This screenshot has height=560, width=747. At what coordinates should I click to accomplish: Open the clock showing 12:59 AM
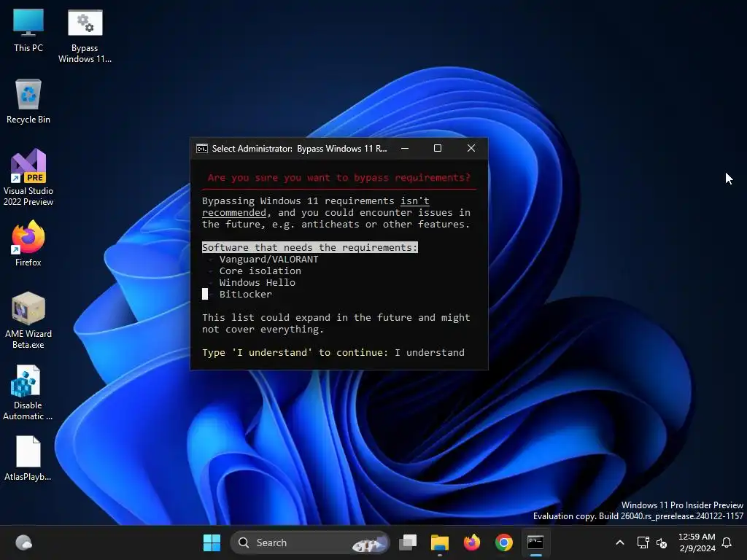697,542
